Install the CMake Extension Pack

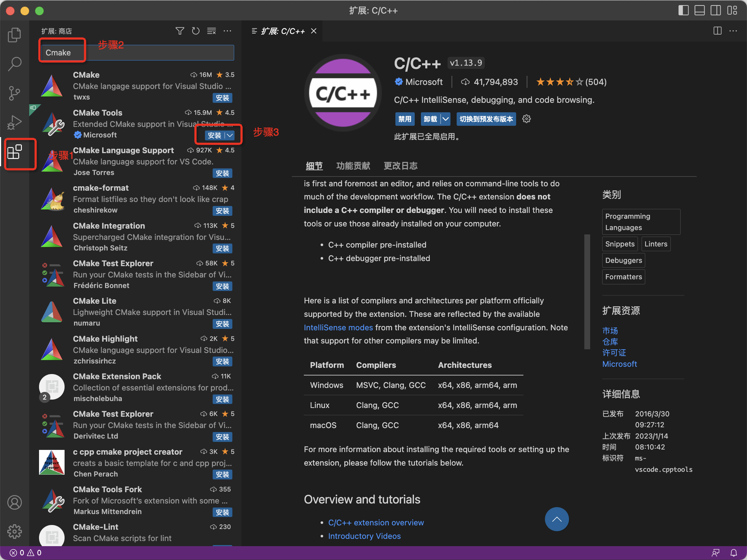[222, 400]
